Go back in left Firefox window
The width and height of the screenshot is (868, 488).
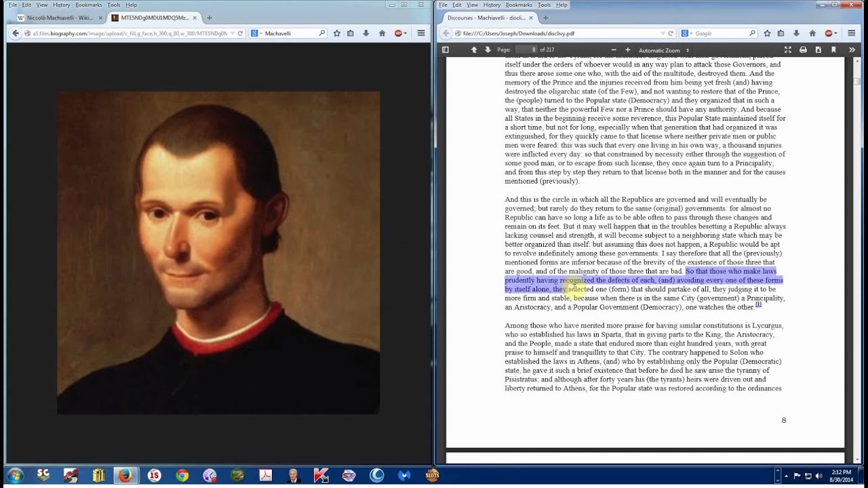[16, 33]
